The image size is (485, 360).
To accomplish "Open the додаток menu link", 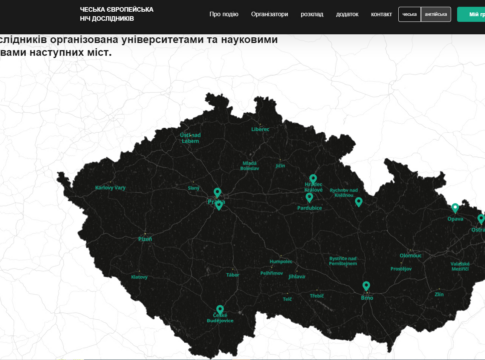I will click(347, 14).
